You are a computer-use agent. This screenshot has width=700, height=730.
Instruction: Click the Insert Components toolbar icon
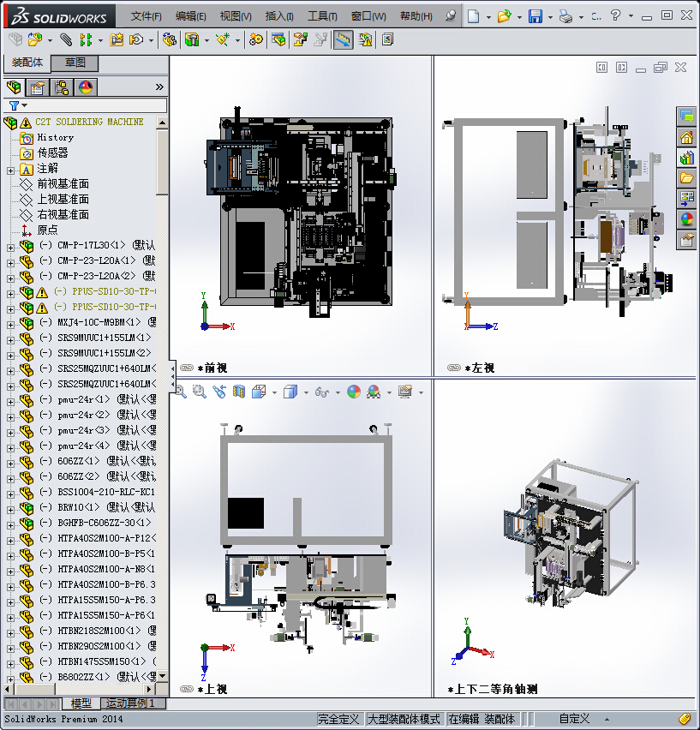pos(35,39)
